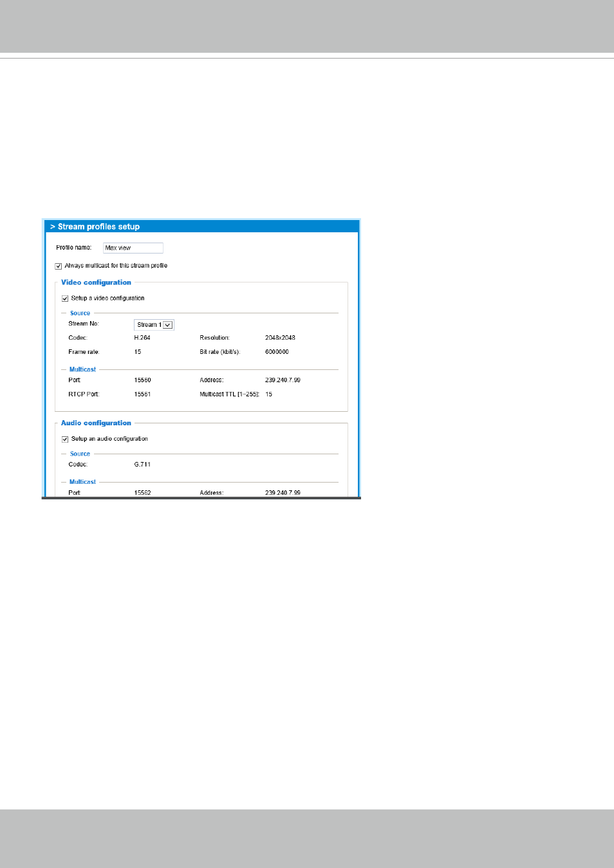
Task: Select the video multicast port 15560
Action: click(142, 380)
